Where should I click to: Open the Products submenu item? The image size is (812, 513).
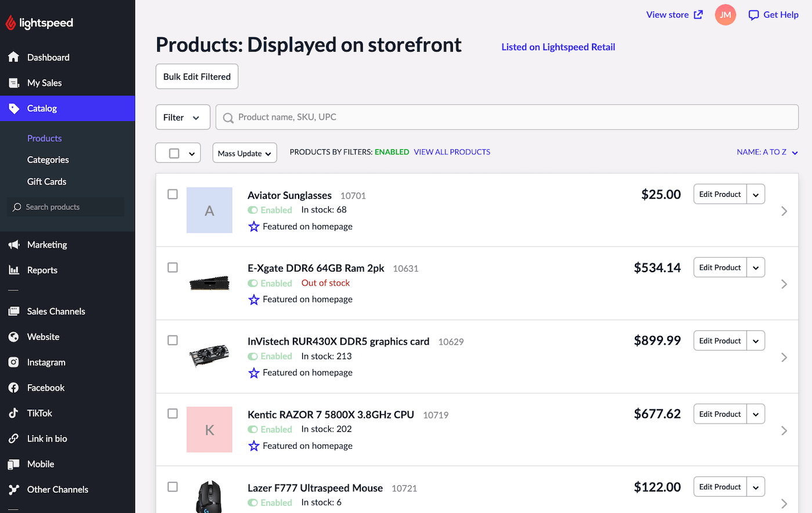(44, 138)
